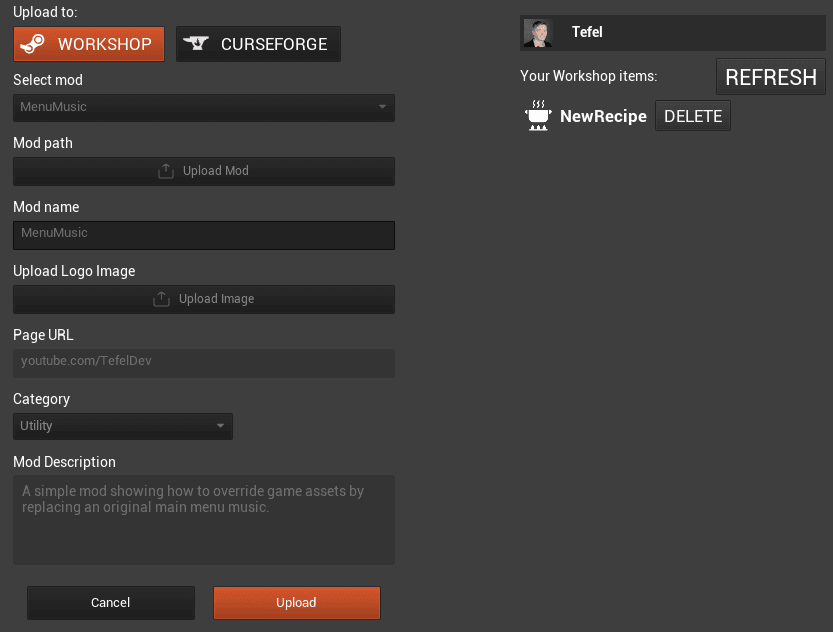
Task: Focus the Mod name input field
Action: tap(203, 235)
